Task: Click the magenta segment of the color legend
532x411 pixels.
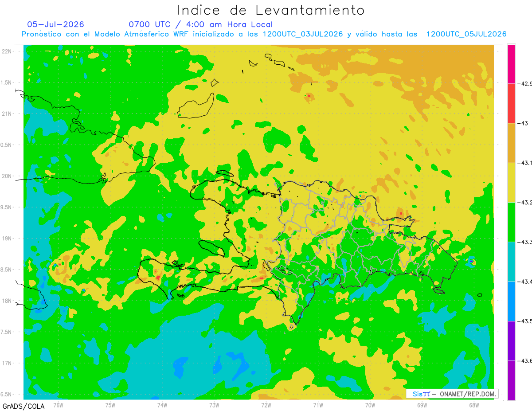Action: (511, 64)
